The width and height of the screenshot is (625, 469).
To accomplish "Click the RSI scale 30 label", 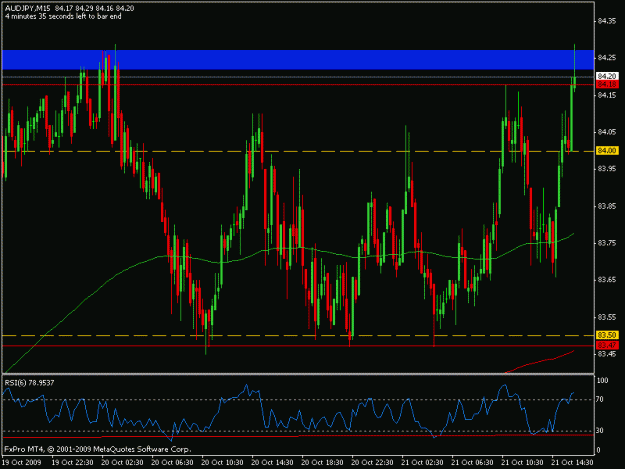I will point(601,430).
